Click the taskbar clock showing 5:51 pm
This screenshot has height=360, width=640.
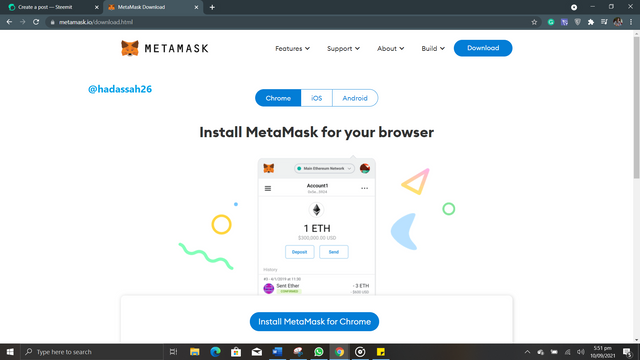click(602, 352)
